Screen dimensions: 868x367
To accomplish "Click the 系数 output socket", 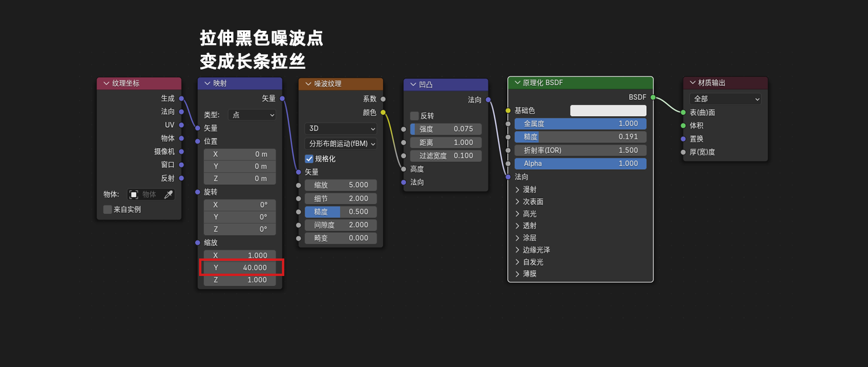I will point(383,99).
